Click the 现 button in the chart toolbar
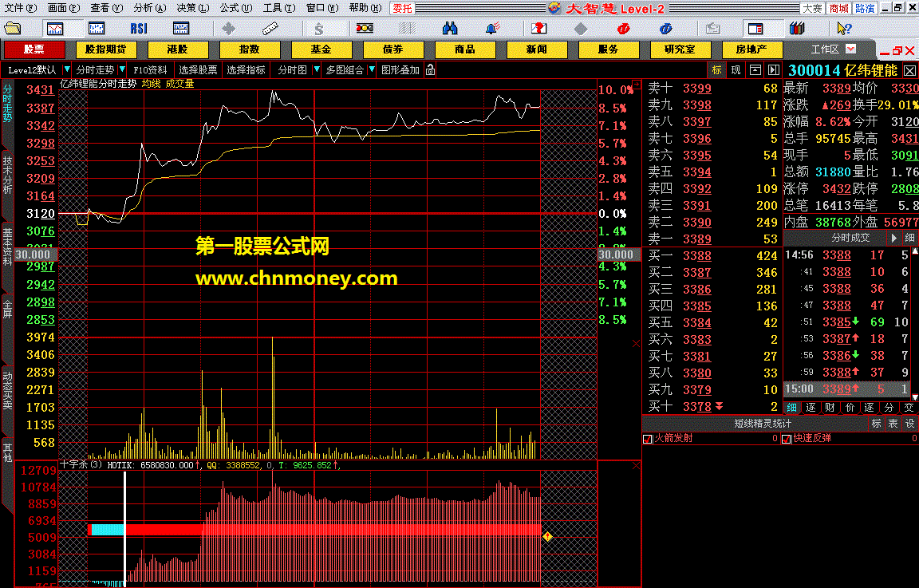This screenshot has width=919, height=588. pos(736,69)
